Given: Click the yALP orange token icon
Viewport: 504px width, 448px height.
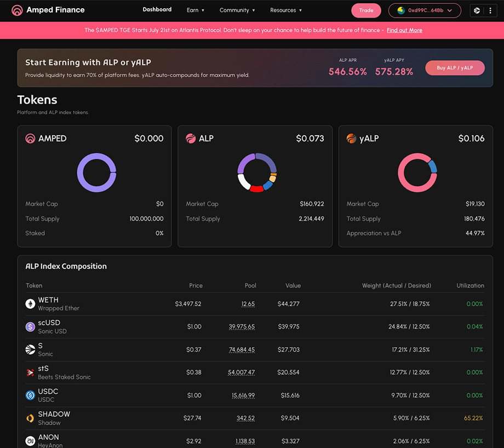Looking at the screenshot, I should click(x=351, y=139).
